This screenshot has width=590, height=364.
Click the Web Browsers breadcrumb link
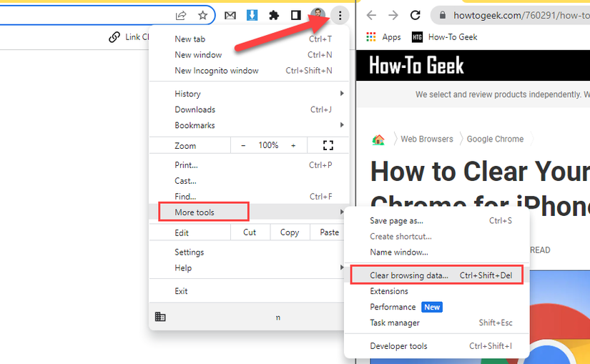coord(427,139)
